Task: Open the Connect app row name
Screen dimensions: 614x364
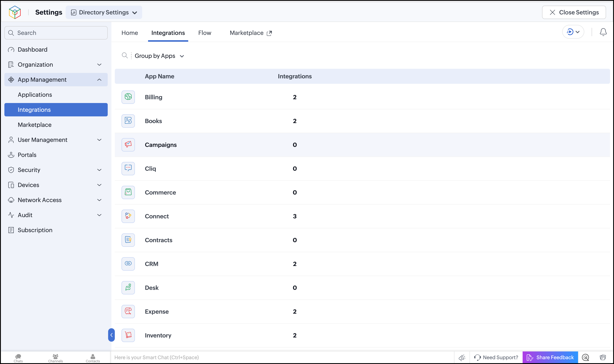Action: pyautogui.click(x=157, y=216)
